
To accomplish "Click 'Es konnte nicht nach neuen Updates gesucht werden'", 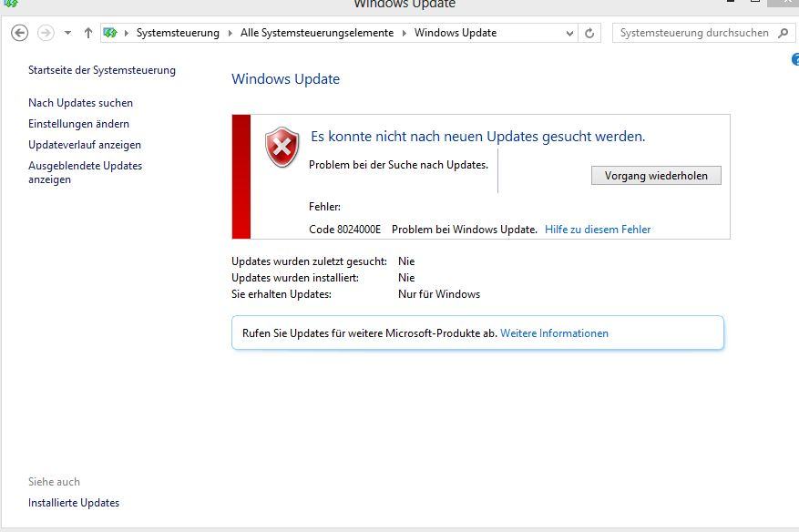I will [x=478, y=137].
